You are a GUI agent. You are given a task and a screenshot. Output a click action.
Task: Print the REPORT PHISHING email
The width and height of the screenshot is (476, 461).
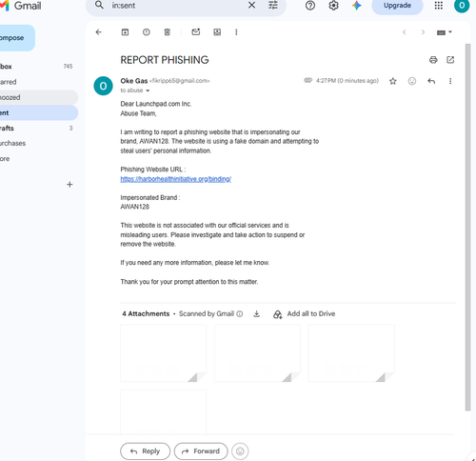433,60
